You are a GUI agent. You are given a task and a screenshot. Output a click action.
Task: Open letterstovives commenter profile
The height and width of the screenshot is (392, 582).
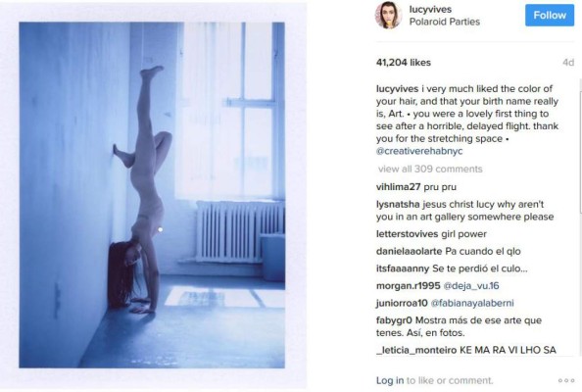pos(408,234)
